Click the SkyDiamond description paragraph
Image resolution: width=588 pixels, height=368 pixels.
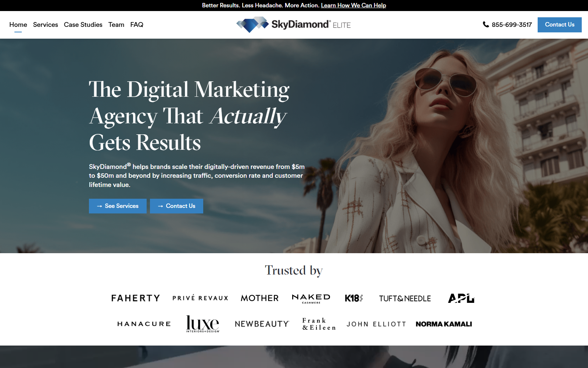pyautogui.click(x=197, y=176)
